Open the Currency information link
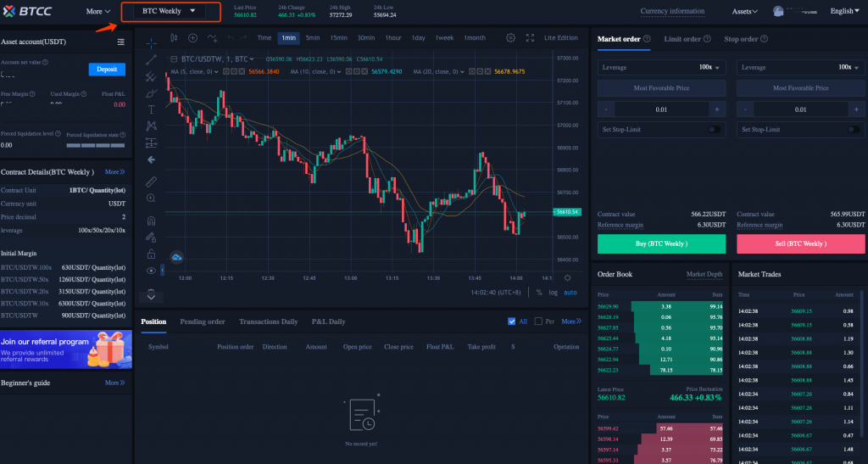Screen dimensions: 868x464 click(672, 11)
